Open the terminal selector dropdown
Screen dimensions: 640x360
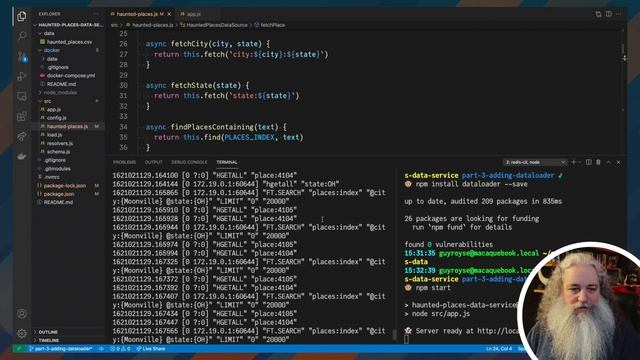click(535, 162)
